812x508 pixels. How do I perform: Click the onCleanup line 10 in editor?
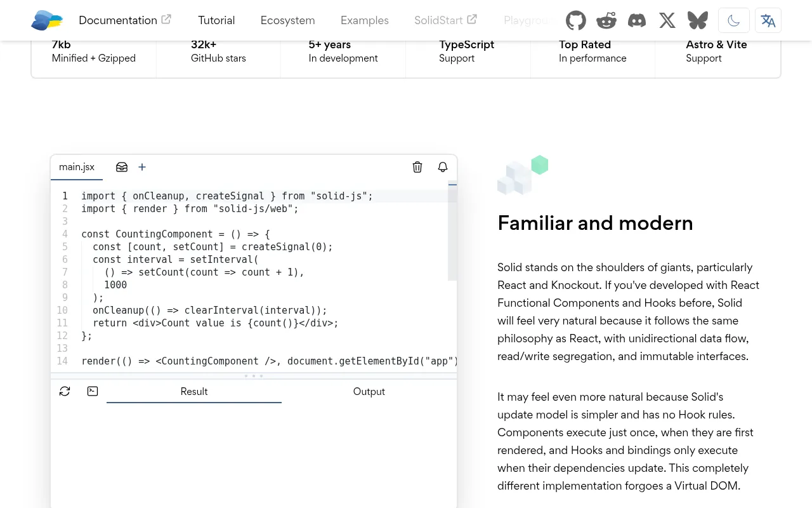[x=210, y=311]
